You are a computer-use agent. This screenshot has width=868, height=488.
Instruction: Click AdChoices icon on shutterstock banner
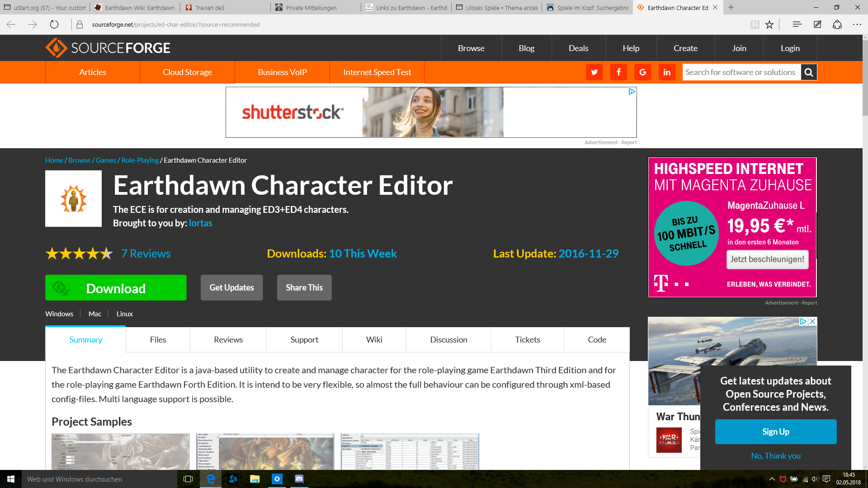tap(632, 92)
